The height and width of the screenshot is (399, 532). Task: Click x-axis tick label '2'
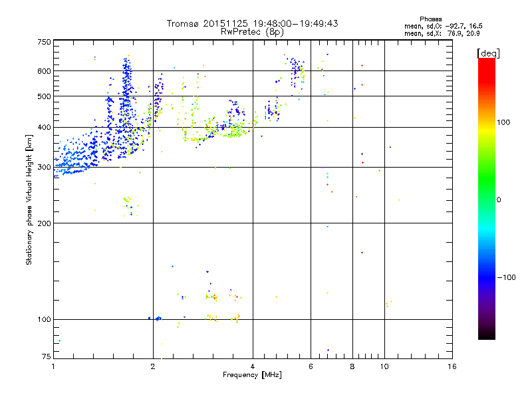153,366
